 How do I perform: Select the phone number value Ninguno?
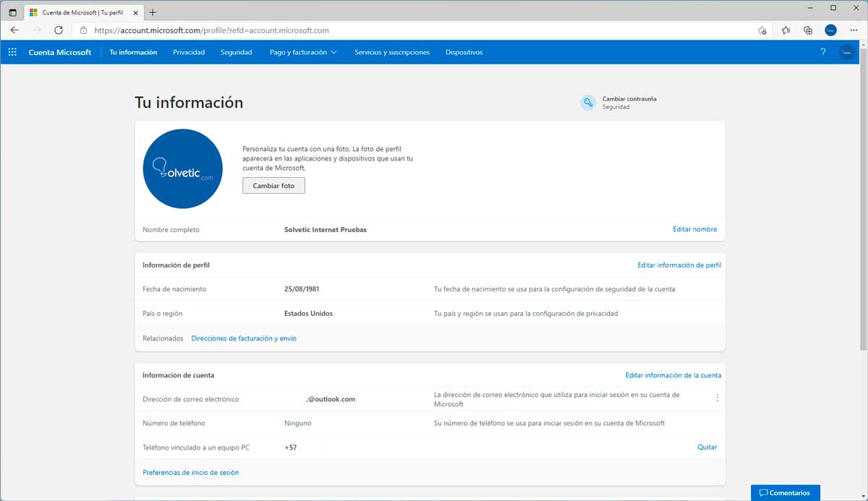click(x=298, y=423)
